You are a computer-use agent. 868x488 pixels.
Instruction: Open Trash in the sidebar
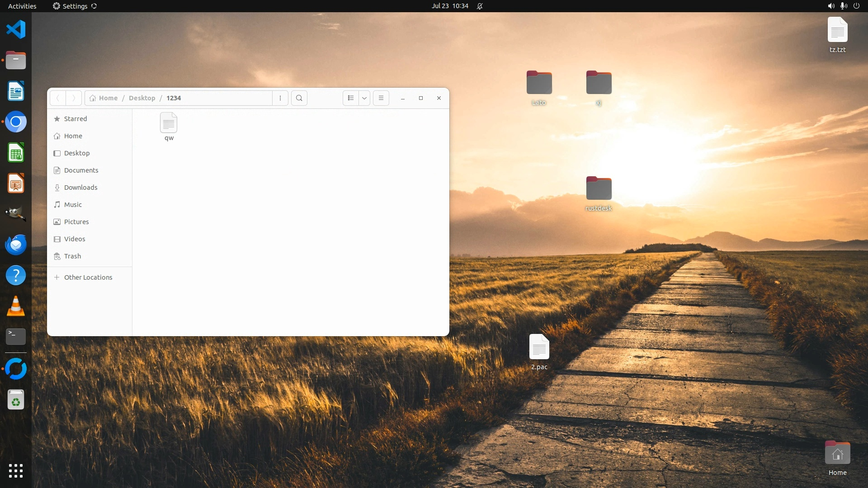[72, 256]
